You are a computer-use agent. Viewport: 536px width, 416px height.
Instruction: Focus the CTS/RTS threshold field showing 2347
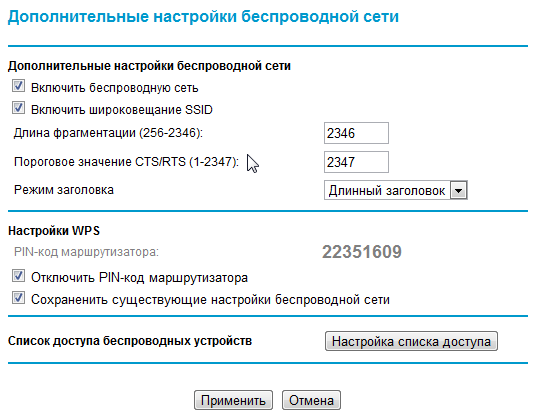(356, 162)
